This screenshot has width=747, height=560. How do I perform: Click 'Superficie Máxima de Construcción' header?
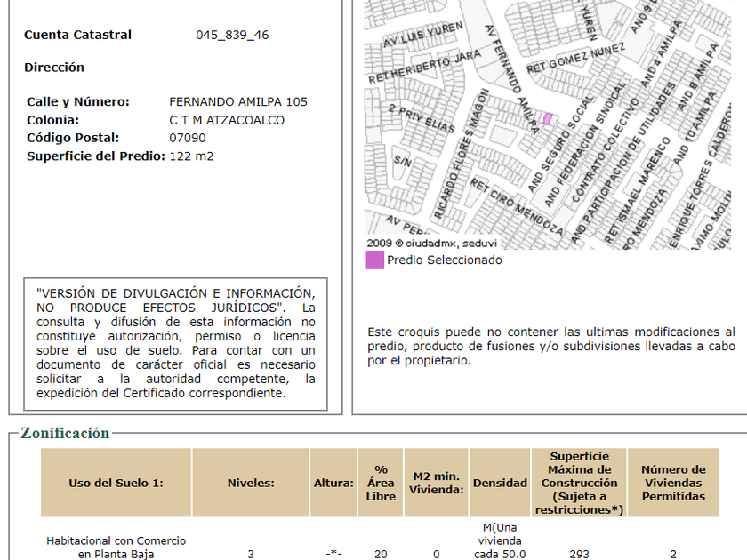click(x=579, y=483)
